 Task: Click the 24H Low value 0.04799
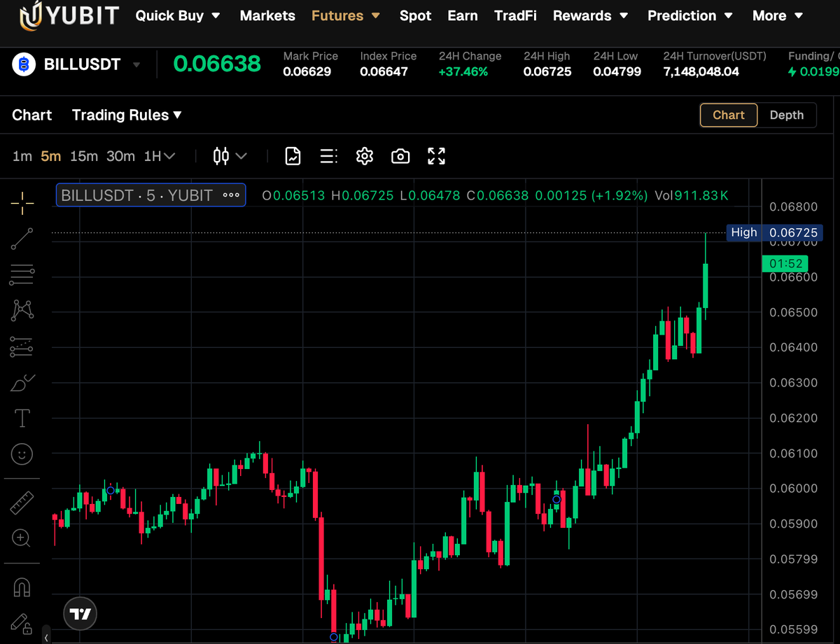(617, 71)
